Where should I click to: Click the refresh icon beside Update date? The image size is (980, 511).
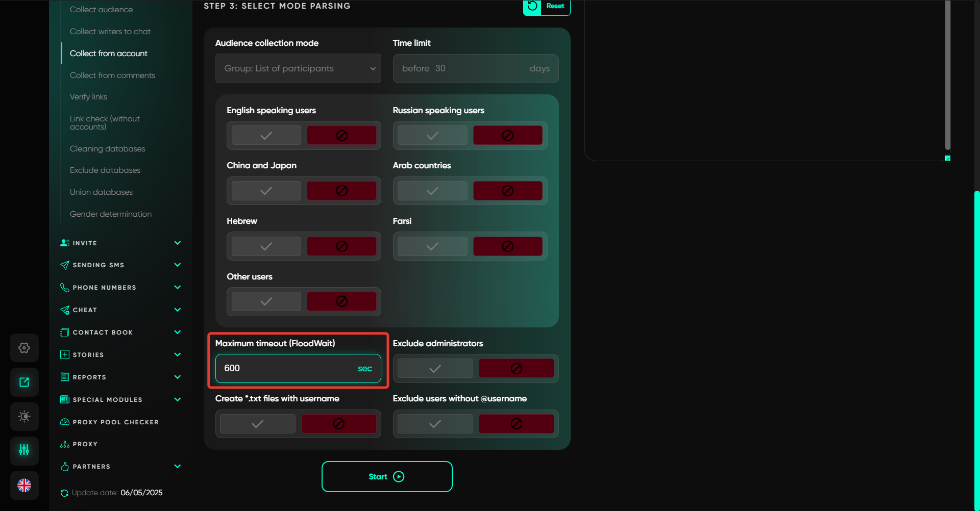pyautogui.click(x=64, y=493)
